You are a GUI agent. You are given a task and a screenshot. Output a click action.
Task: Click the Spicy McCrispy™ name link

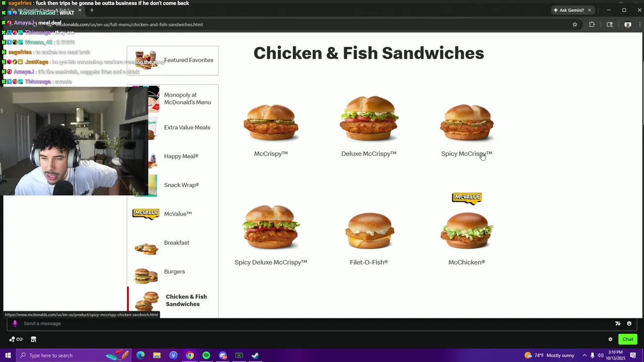tap(467, 154)
